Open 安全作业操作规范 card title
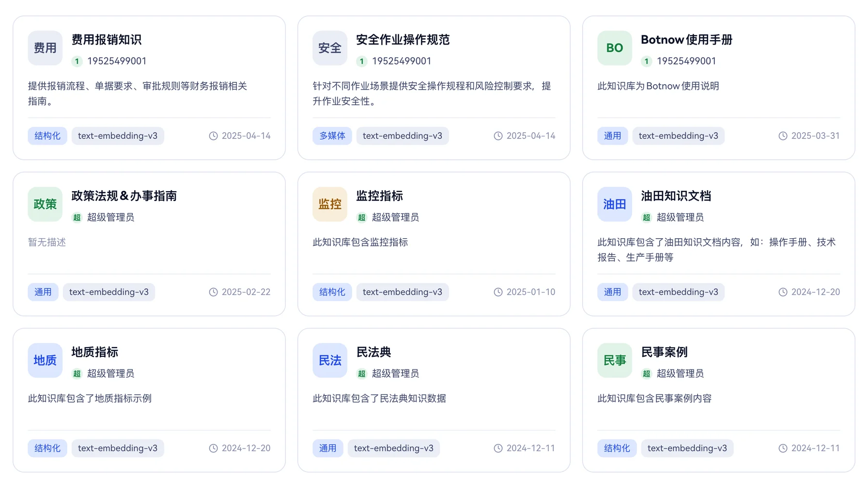 click(403, 40)
